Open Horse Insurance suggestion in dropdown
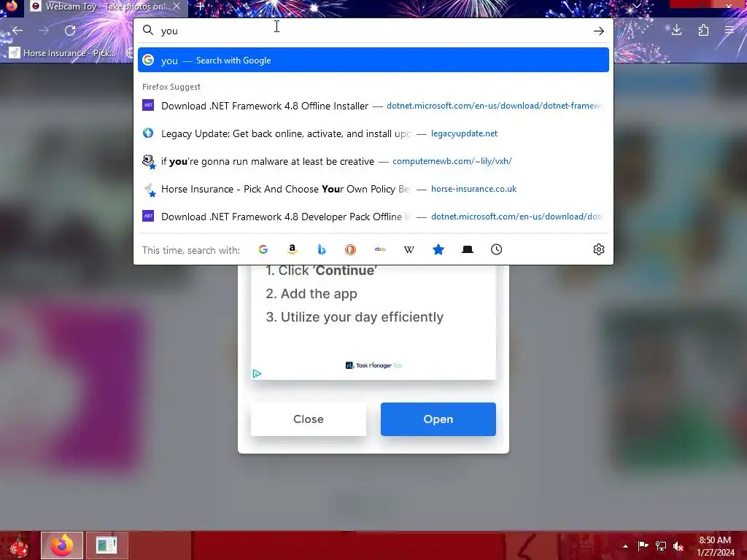The height and width of the screenshot is (560, 747). (x=373, y=189)
